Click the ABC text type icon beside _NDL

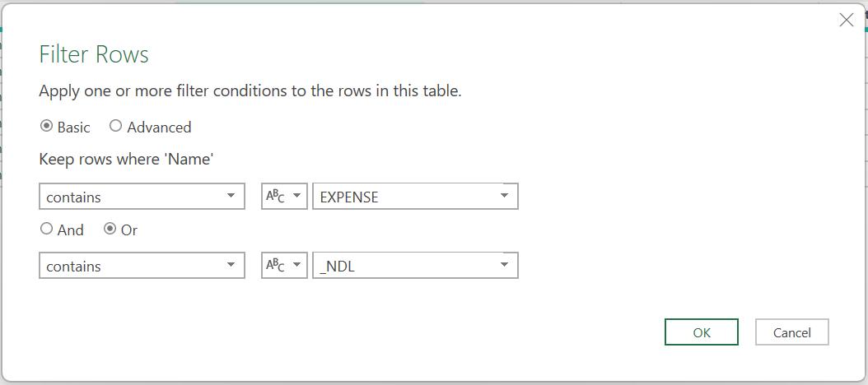click(x=275, y=266)
